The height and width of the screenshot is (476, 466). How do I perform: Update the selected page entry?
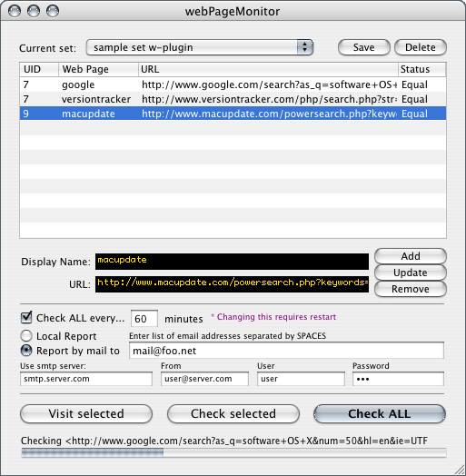(411, 273)
